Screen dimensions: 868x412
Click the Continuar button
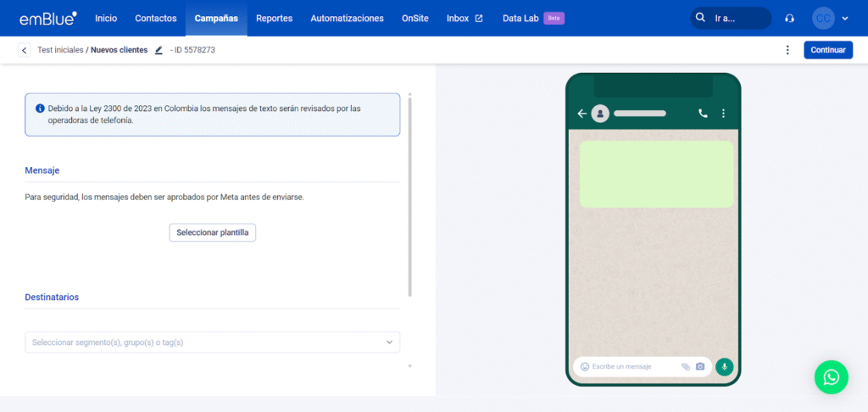click(827, 50)
